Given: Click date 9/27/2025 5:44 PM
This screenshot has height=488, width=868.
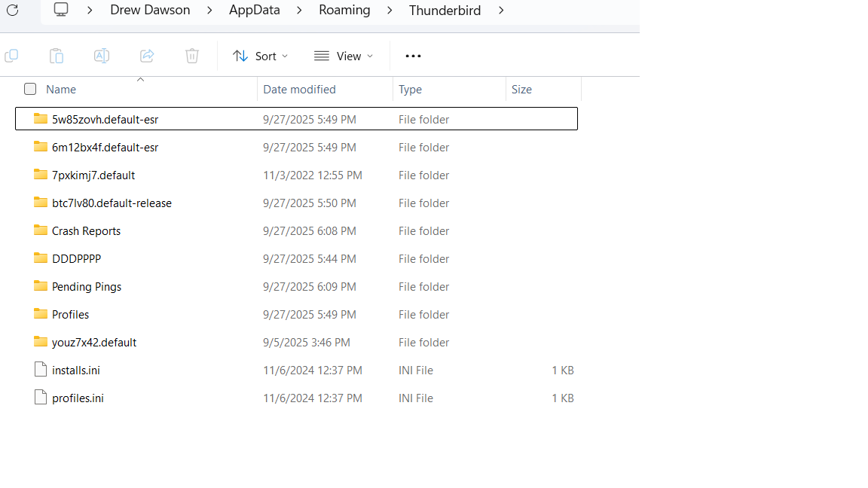Looking at the screenshot, I should [x=310, y=259].
